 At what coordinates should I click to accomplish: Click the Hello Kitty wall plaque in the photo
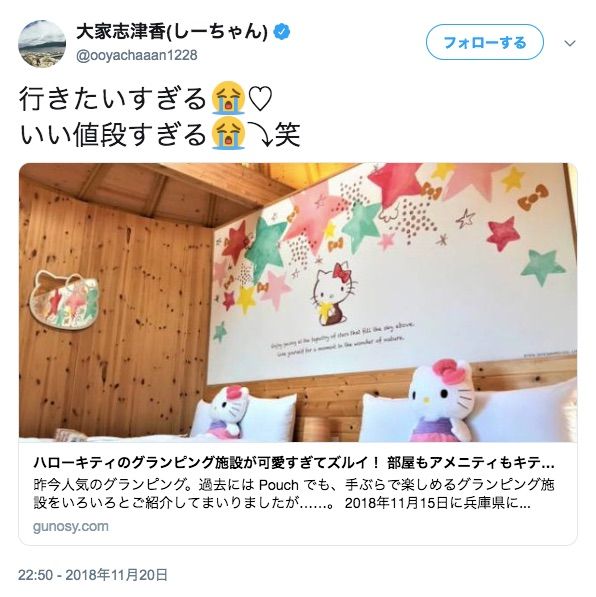64,299
